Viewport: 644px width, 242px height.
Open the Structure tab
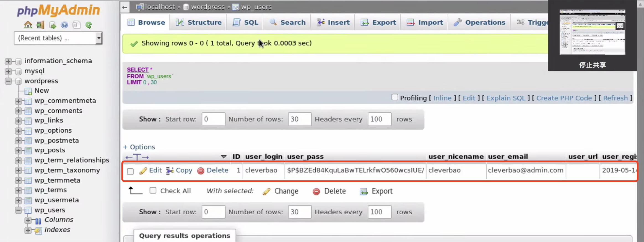pos(199,22)
